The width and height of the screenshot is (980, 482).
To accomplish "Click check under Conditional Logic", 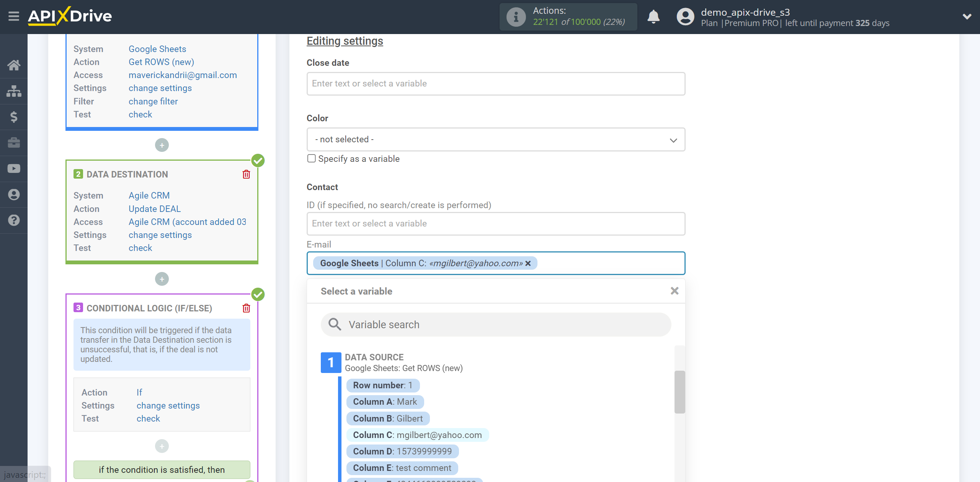I will (148, 418).
